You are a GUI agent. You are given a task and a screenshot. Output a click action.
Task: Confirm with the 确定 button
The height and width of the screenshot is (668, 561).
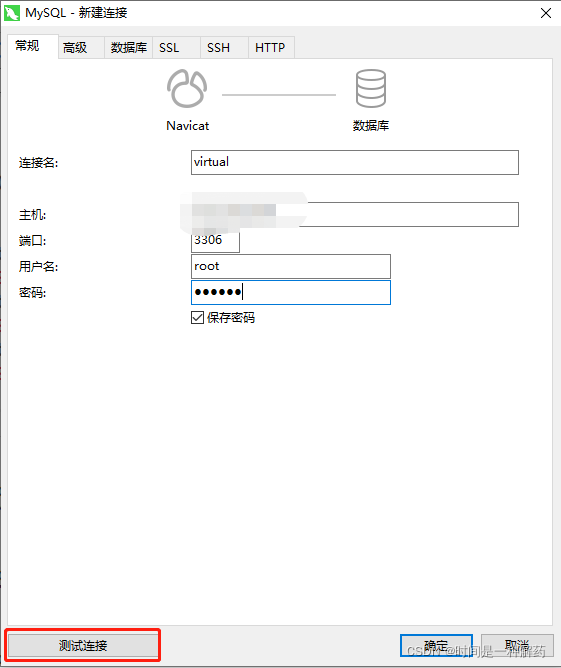pyautogui.click(x=436, y=645)
